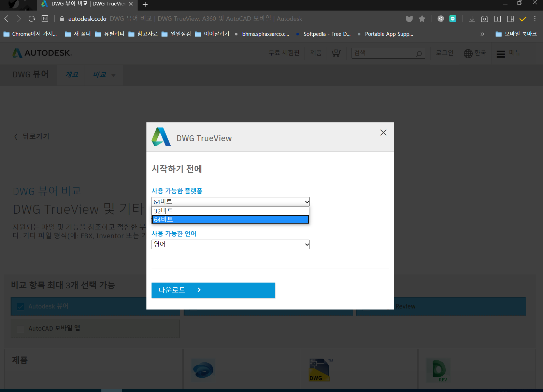Open the 참고자료 bookmark folder

(143, 34)
